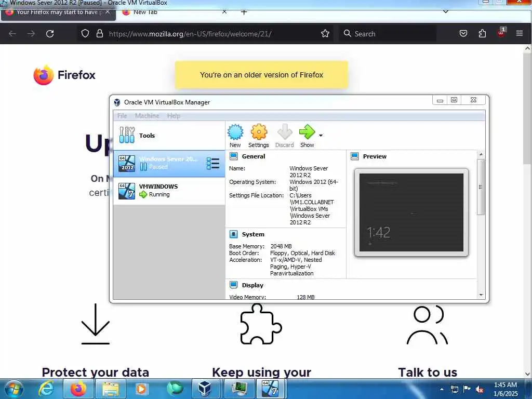The height and width of the screenshot is (399, 532).
Task: Click the Firefox Back arrow
Action: [12, 34]
